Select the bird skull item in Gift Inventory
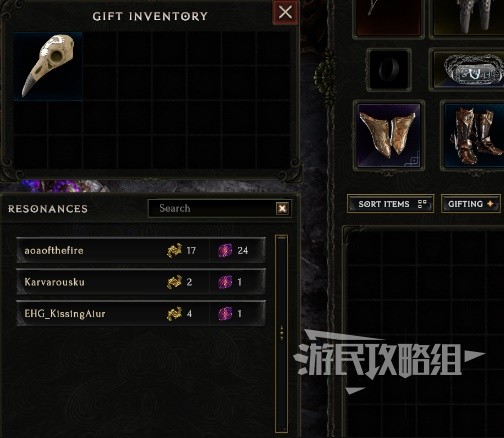This screenshot has width=504, height=438. pyautogui.click(x=48, y=66)
